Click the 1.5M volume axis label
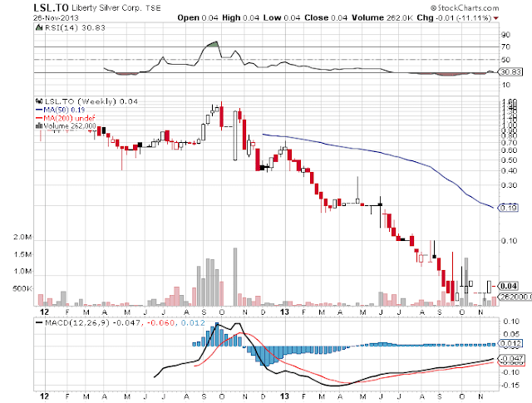The width and height of the screenshot is (532, 403). [22, 254]
